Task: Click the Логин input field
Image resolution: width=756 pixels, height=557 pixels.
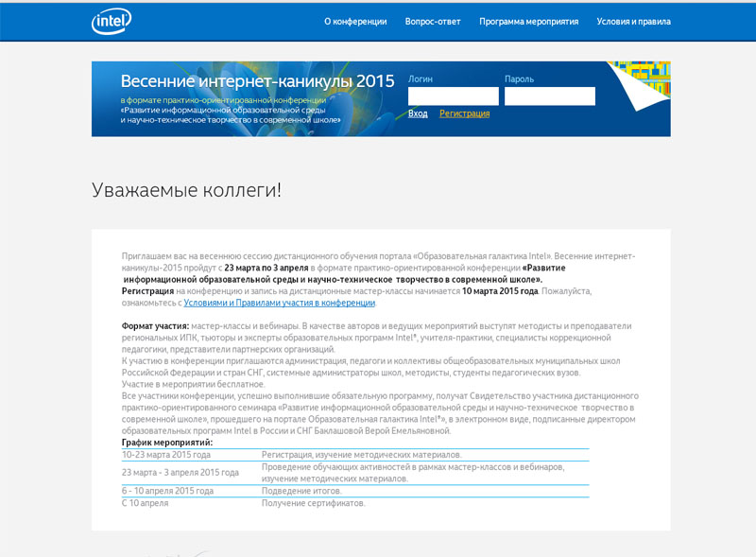Action: pyautogui.click(x=454, y=96)
